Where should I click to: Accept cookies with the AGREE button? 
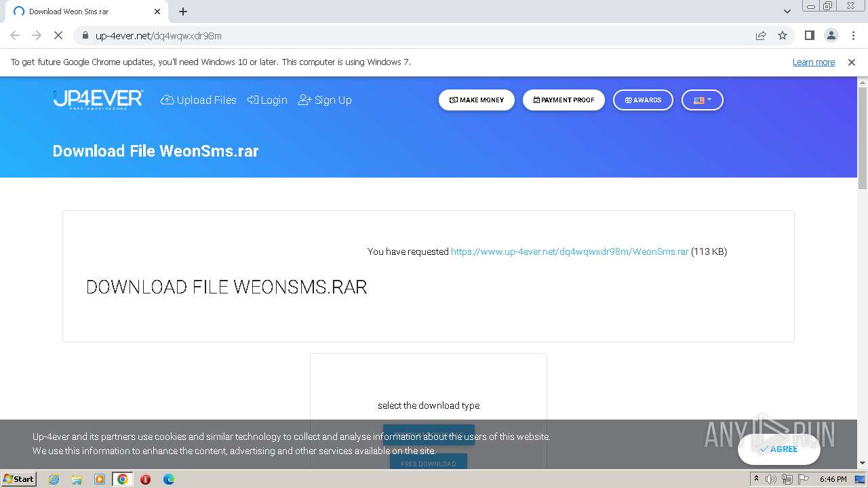(779, 449)
